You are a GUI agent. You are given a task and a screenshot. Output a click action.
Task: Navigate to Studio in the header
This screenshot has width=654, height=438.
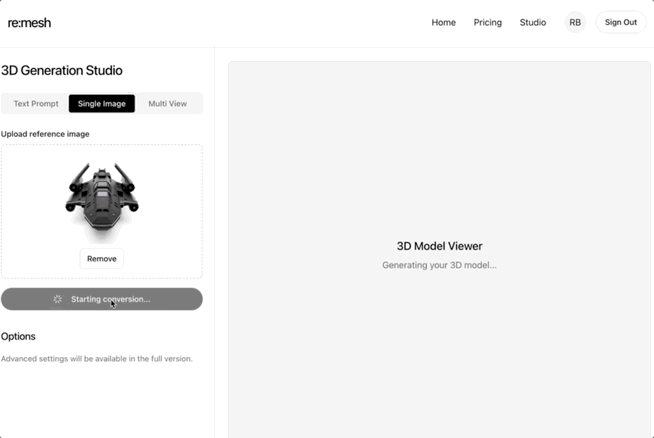[x=533, y=23]
